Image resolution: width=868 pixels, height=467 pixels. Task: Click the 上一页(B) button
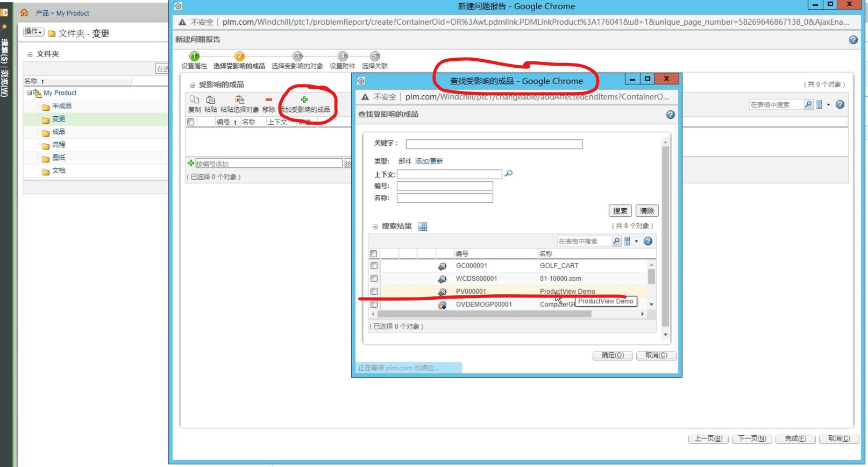pyautogui.click(x=708, y=438)
